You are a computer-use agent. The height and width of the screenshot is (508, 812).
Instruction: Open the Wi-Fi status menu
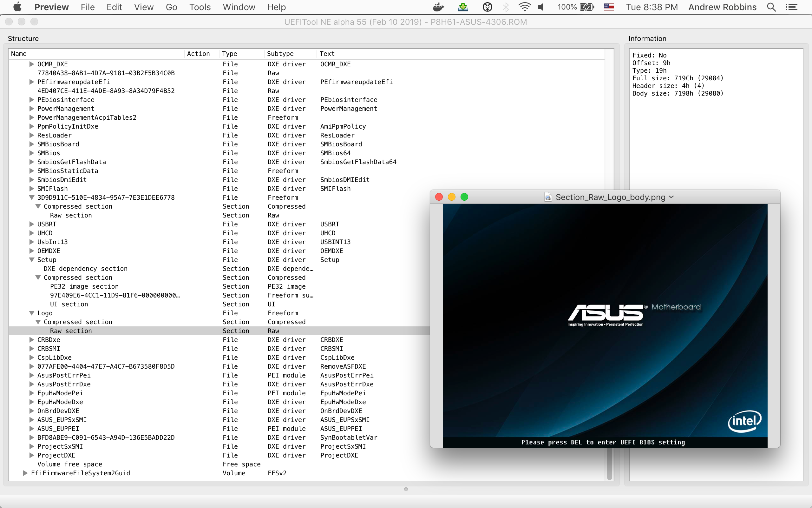pos(524,7)
